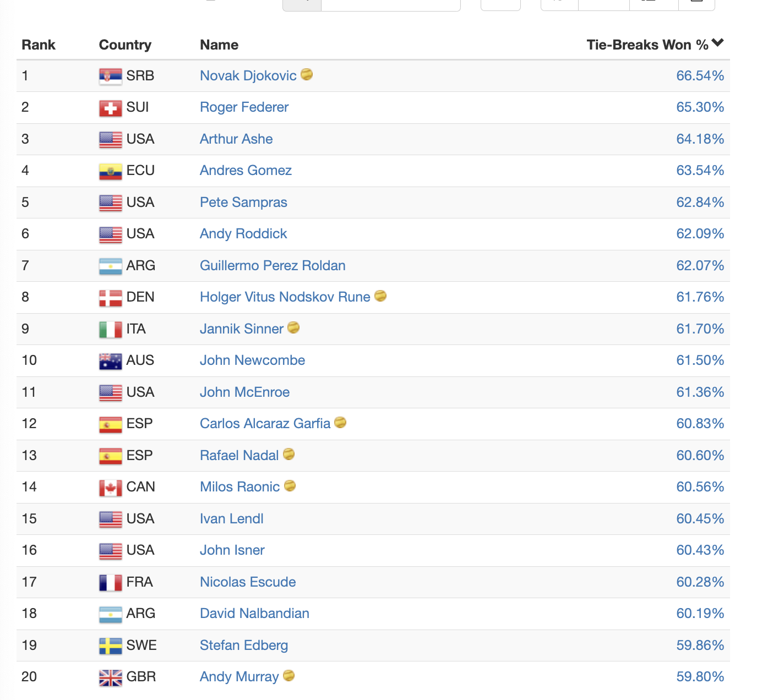Image resolution: width=773 pixels, height=700 pixels.
Task: Sort by the Name column header
Action: tap(219, 45)
